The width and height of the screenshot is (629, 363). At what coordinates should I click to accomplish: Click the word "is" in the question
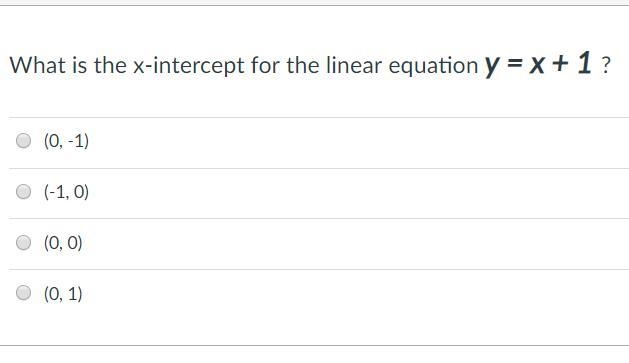click(79, 65)
